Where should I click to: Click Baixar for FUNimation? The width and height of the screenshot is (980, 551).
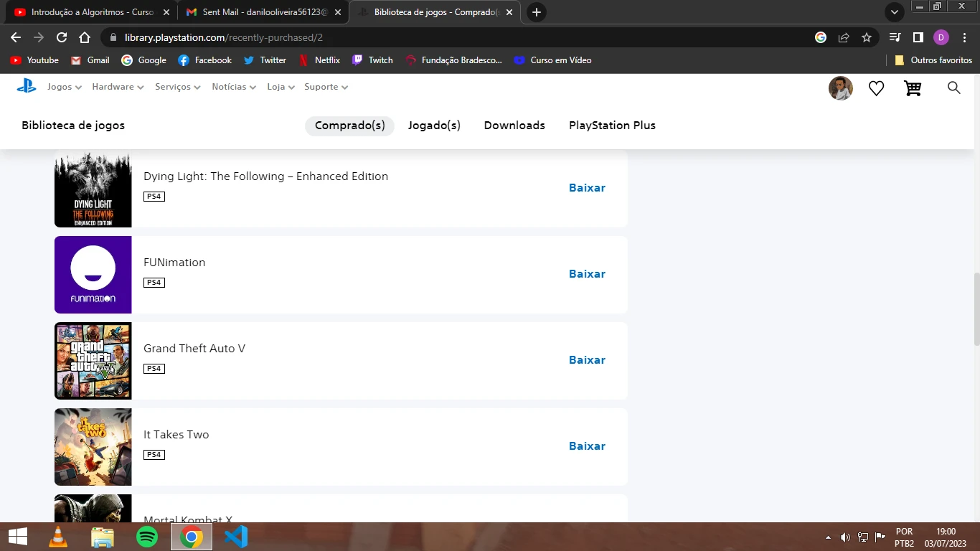587,274
